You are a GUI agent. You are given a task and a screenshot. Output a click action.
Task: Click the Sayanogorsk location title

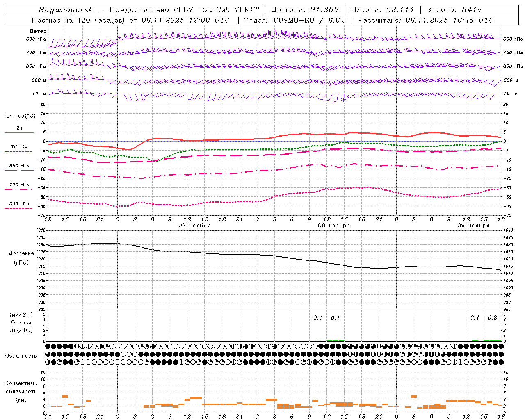[66, 10]
